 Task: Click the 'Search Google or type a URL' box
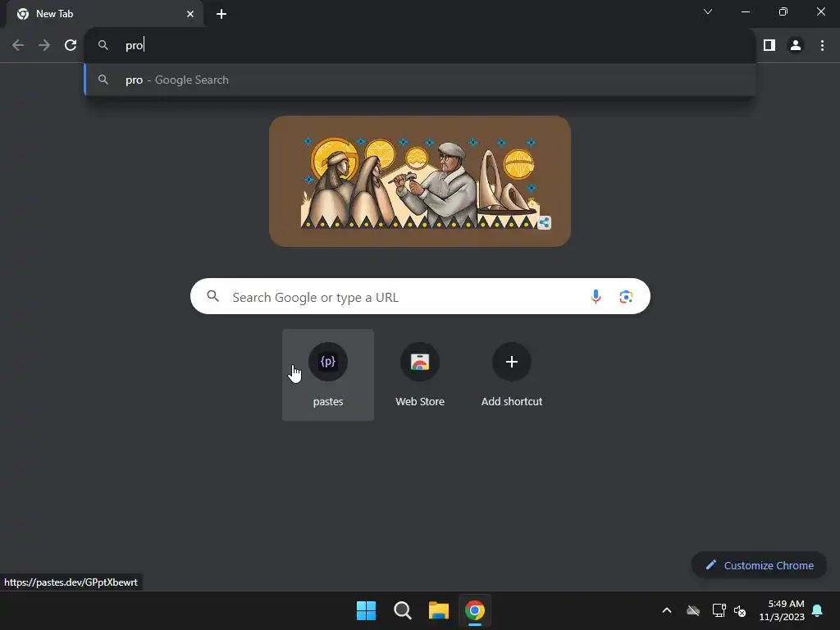click(x=420, y=296)
